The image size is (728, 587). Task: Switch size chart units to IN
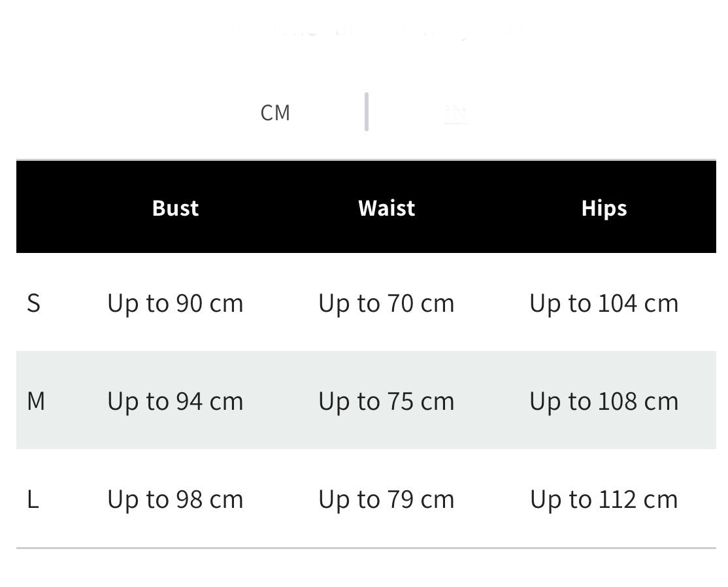(456, 113)
